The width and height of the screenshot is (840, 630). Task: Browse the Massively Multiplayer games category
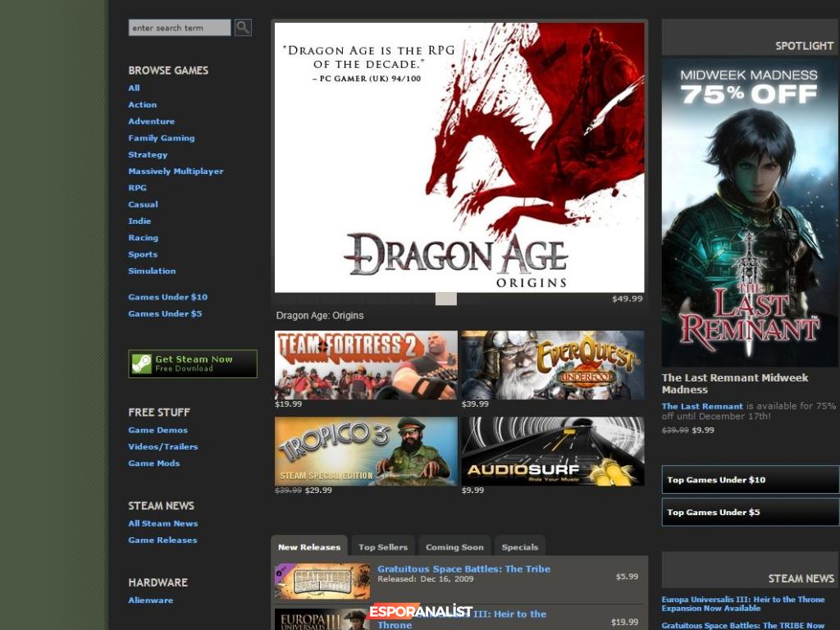click(176, 171)
